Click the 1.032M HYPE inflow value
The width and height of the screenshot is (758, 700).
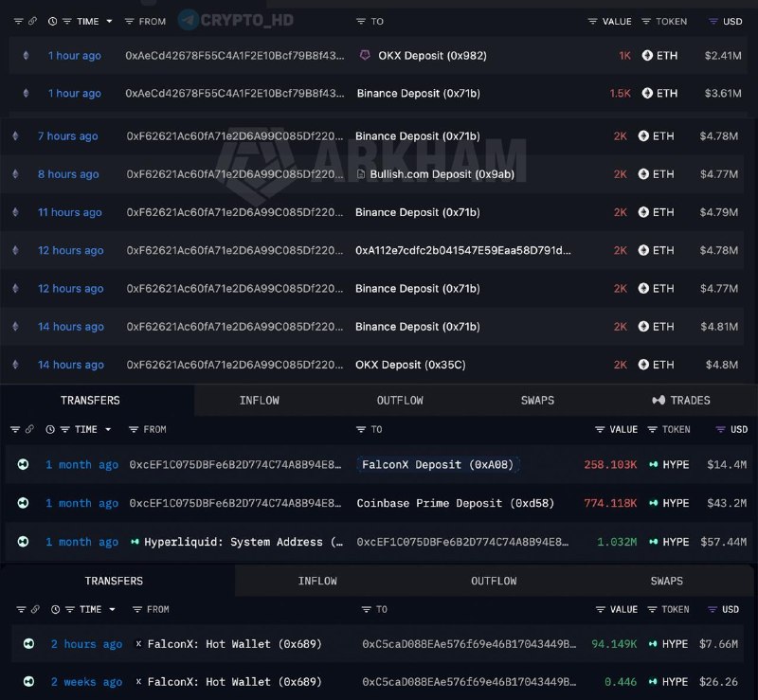point(617,542)
